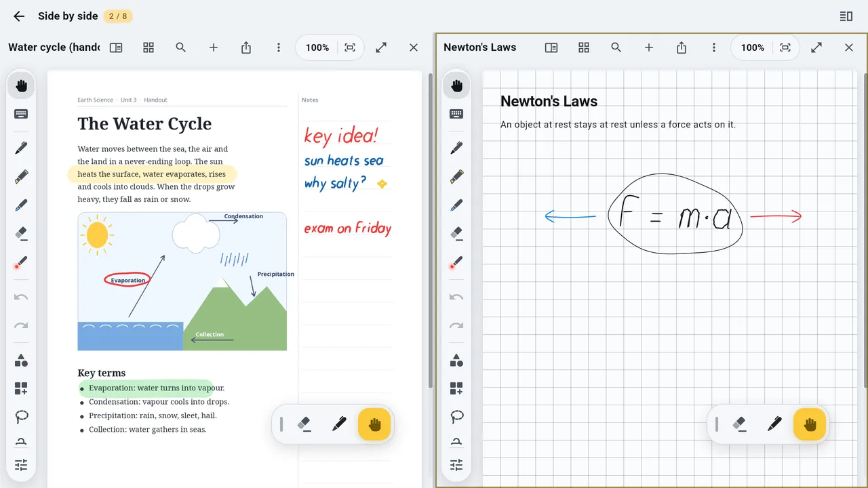Share the Water cycle note
Image resolution: width=868 pixels, height=488 pixels.
[246, 47]
